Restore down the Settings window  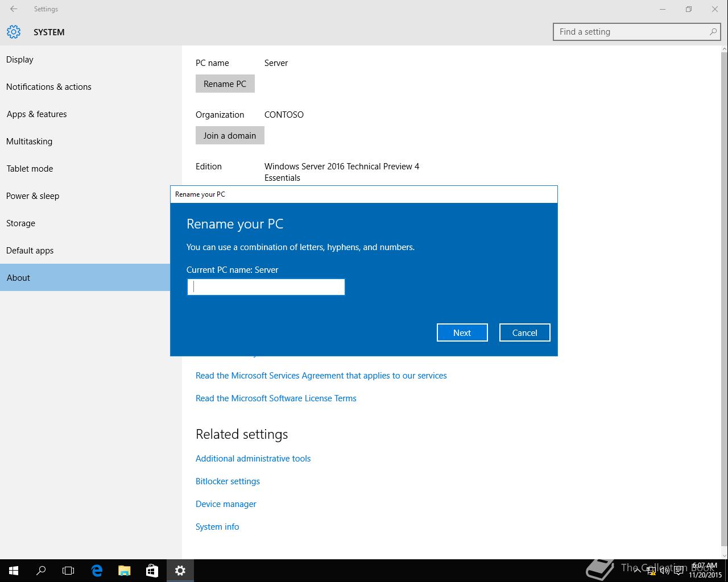click(689, 9)
